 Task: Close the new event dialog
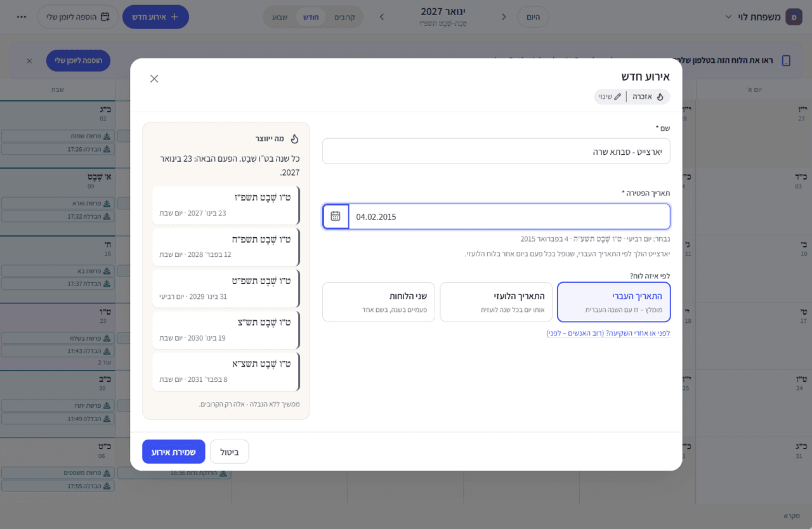(x=154, y=79)
